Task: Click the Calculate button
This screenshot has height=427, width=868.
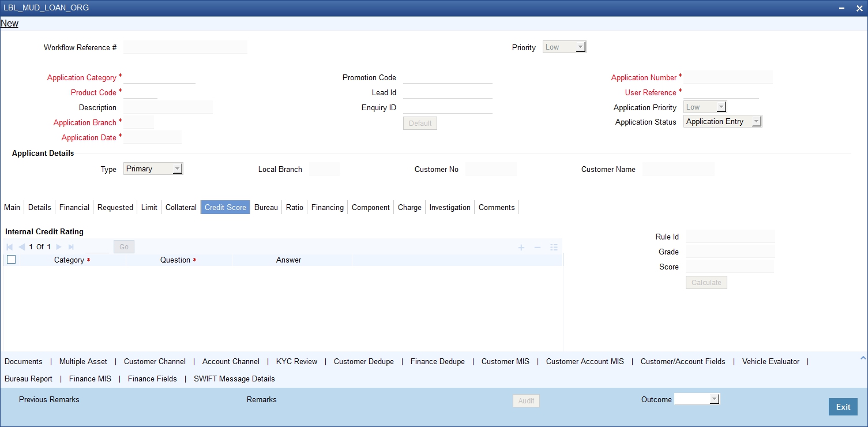Action: point(707,283)
